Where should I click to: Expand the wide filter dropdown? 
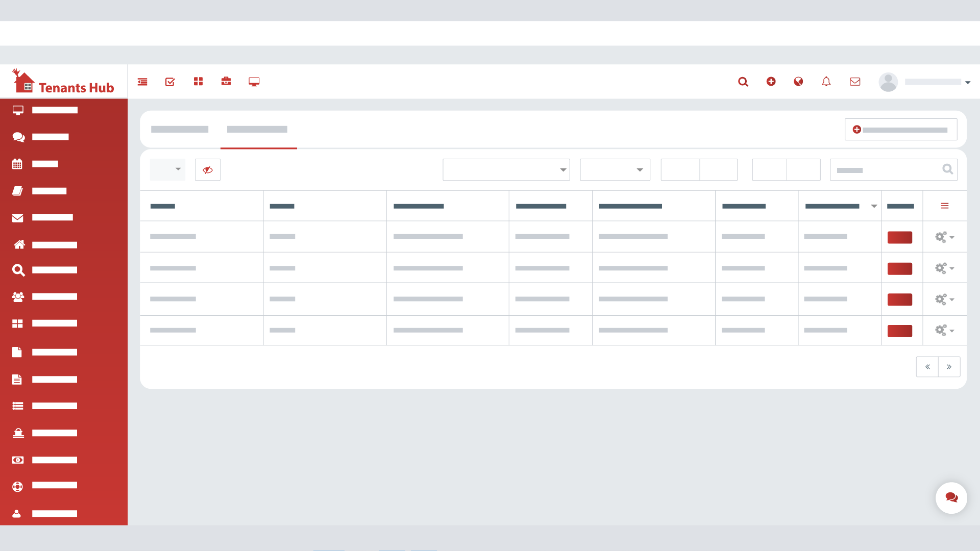pyautogui.click(x=506, y=170)
